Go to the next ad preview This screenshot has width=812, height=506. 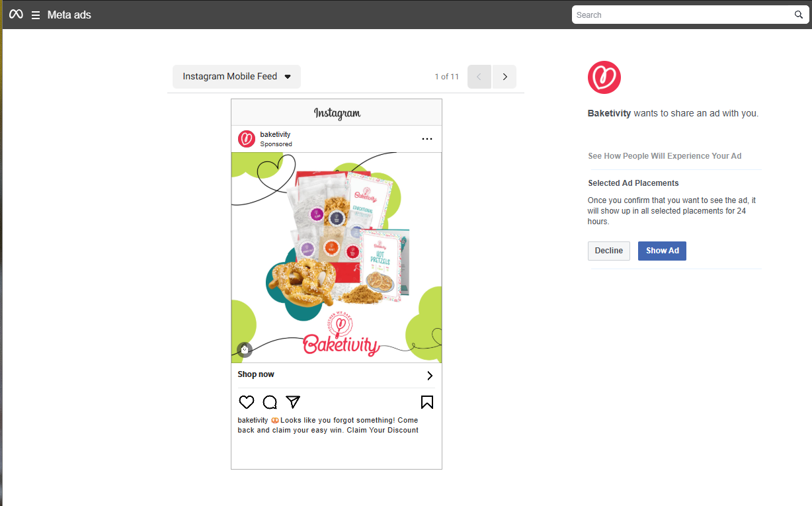pos(505,77)
